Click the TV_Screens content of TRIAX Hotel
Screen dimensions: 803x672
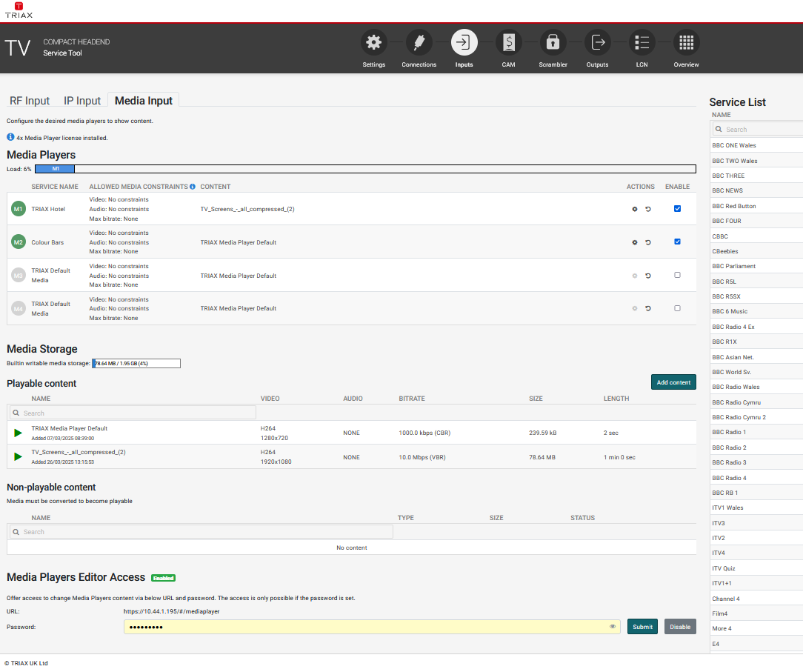coord(247,209)
